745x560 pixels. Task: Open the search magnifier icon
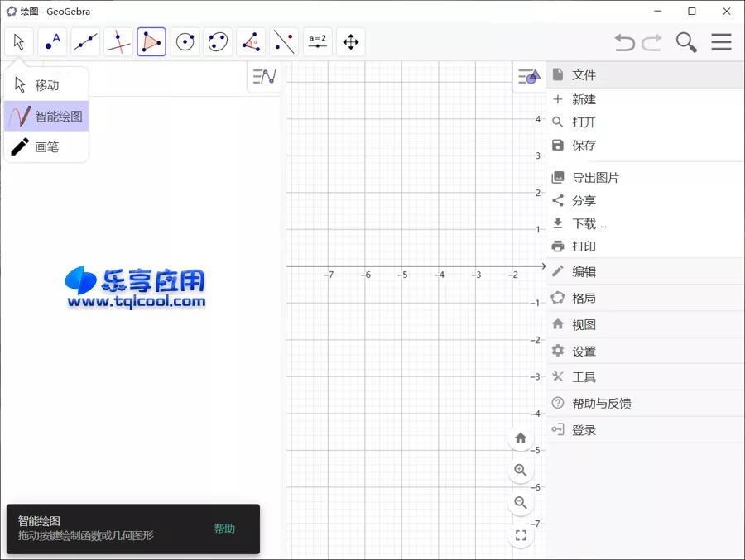coord(686,42)
